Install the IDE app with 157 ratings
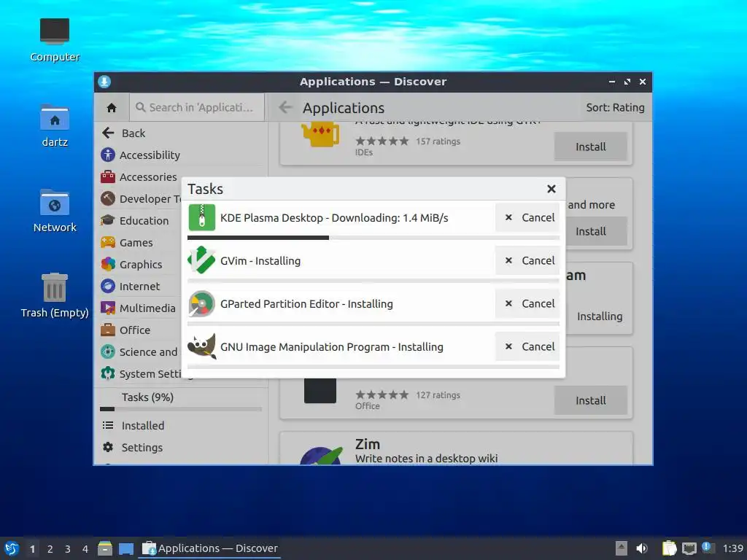This screenshot has height=560, width=747. click(x=590, y=147)
